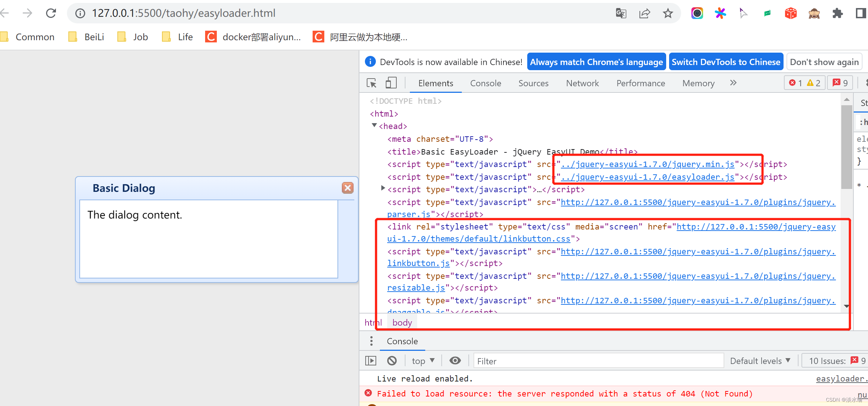Click the translate page icon
The height and width of the screenshot is (406, 868).
click(621, 14)
